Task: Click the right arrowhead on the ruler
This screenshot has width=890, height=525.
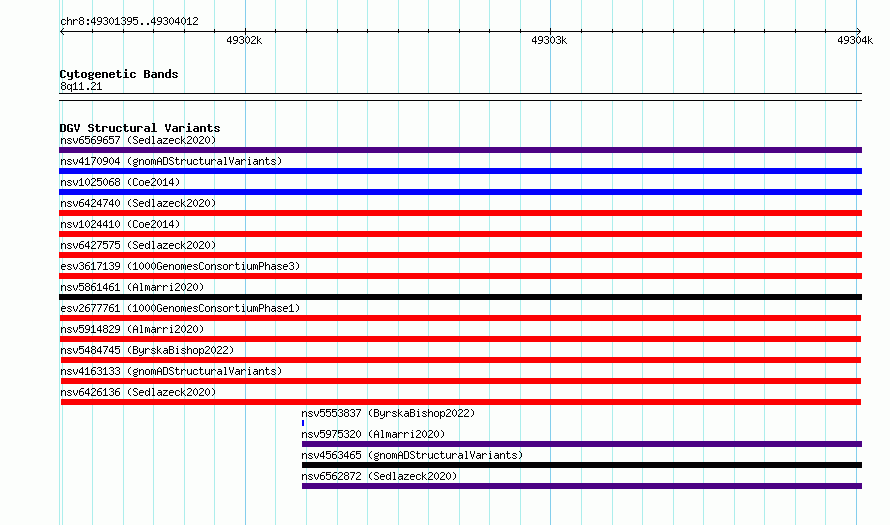Action: (859, 31)
